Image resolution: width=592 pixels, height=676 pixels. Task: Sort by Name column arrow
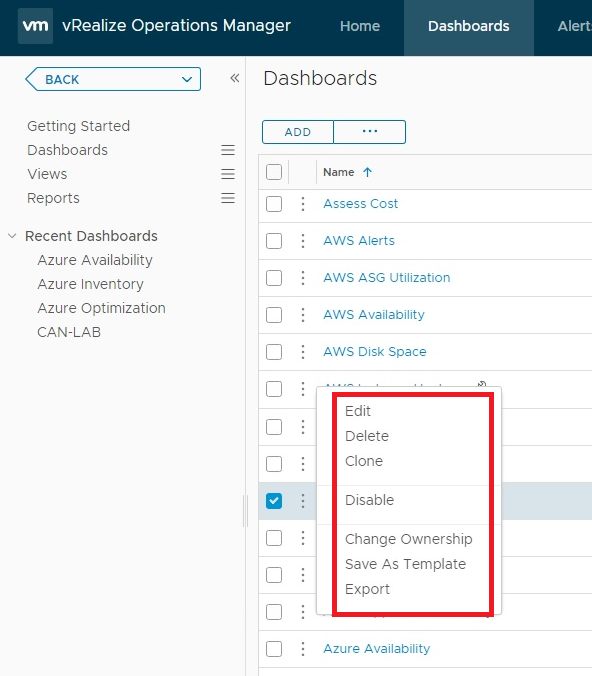click(367, 172)
